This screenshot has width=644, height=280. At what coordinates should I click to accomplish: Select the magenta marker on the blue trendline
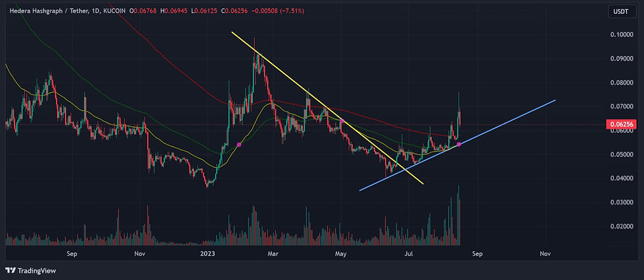(x=459, y=144)
